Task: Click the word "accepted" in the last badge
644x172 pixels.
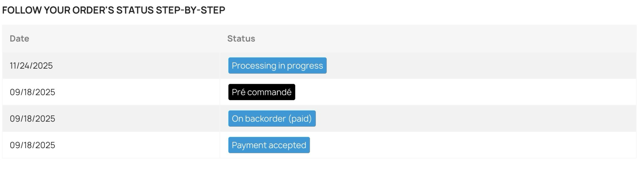Action: [287, 145]
